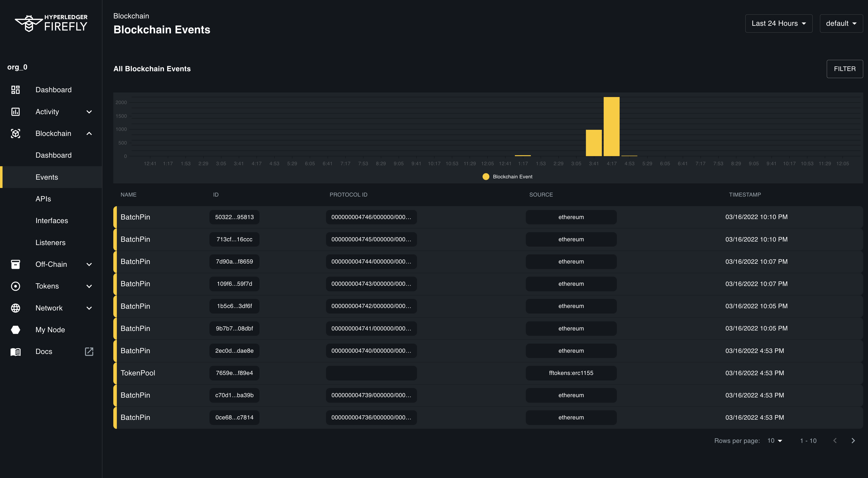Open the Last 24 Hours dropdown
The image size is (868, 478).
[x=779, y=23]
